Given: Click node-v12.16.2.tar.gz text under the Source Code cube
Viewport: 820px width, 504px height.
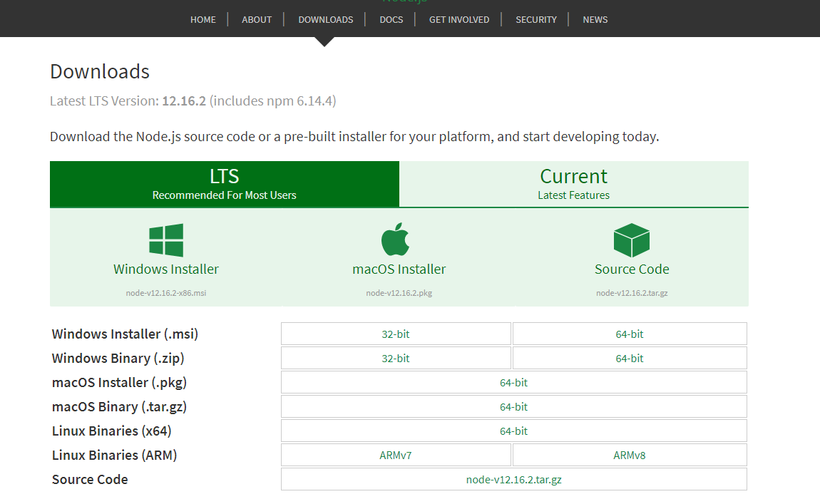Looking at the screenshot, I should (x=632, y=293).
